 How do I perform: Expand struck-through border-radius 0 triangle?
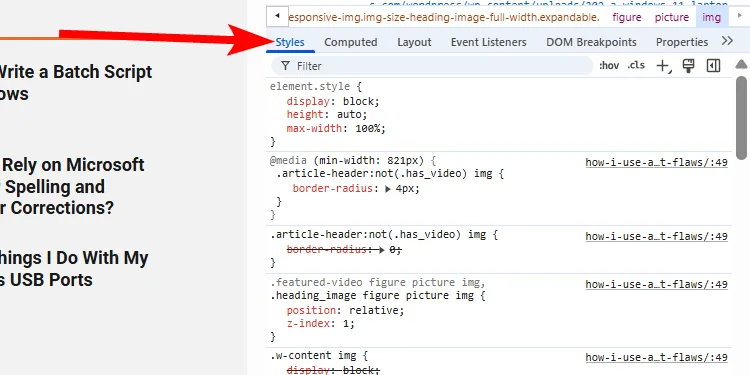tap(381, 250)
